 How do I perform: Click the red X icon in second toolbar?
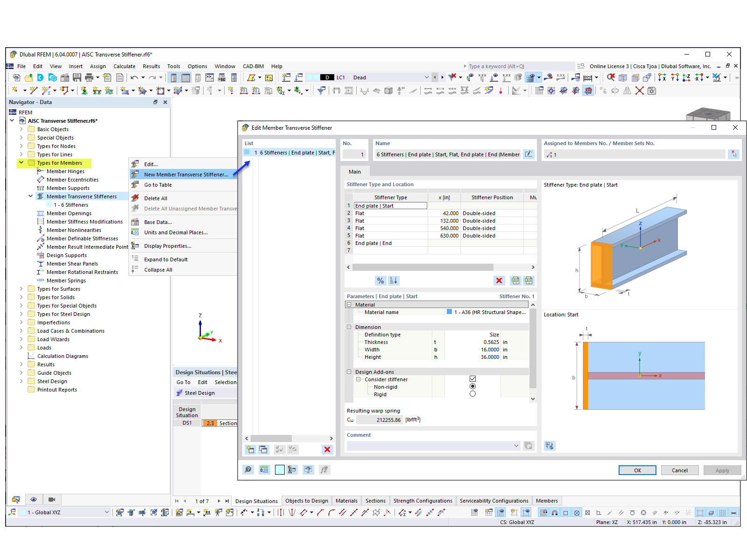(x=640, y=91)
